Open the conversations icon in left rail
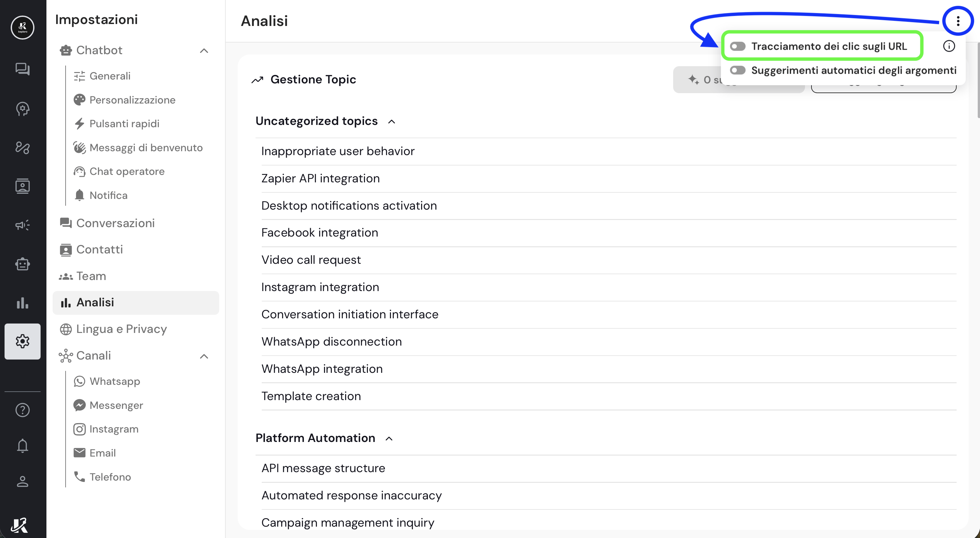Screen dimensions: 980x538 pos(22,69)
